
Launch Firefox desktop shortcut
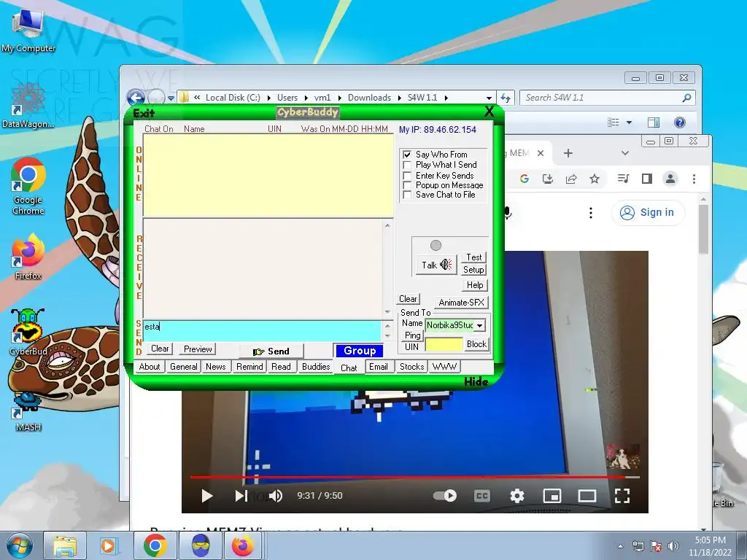[x=28, y=256]
